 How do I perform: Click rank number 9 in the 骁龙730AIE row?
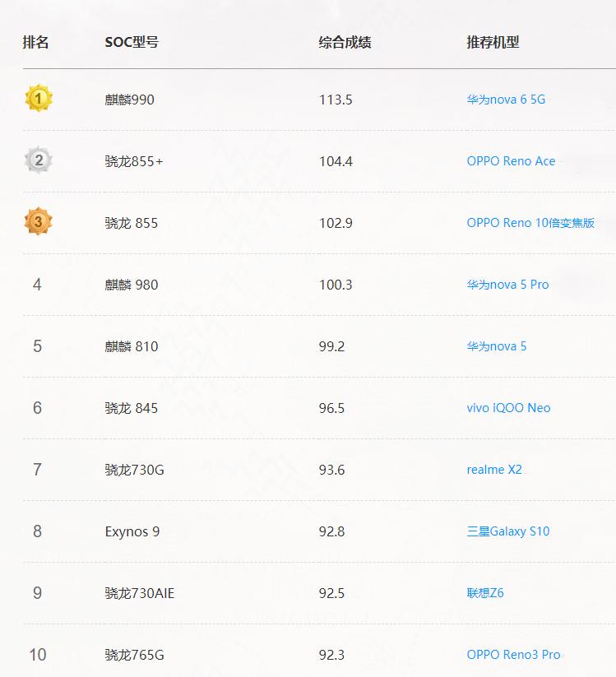pos(37,593)
